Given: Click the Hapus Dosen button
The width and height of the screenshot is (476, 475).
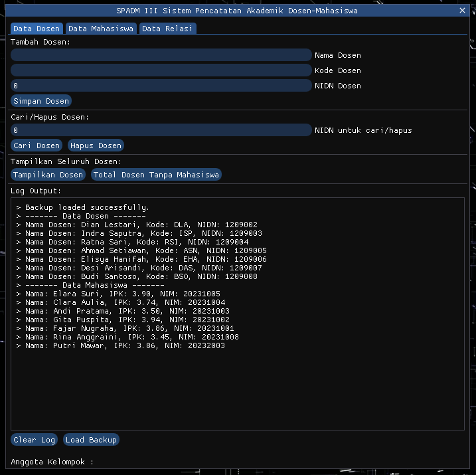Looking at the screenshot, I should (96, 145).
